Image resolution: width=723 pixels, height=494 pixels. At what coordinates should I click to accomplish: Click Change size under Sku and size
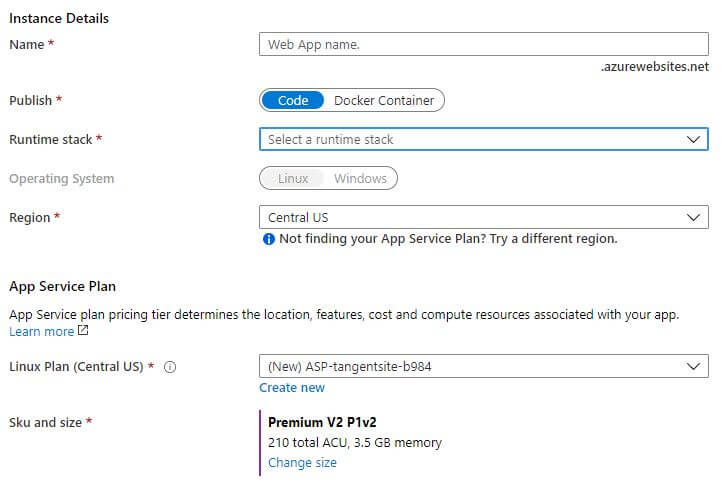(x=302, y=462)
